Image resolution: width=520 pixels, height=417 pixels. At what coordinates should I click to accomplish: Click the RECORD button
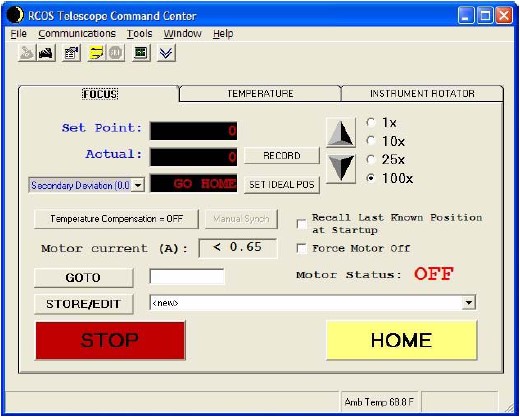282,156
